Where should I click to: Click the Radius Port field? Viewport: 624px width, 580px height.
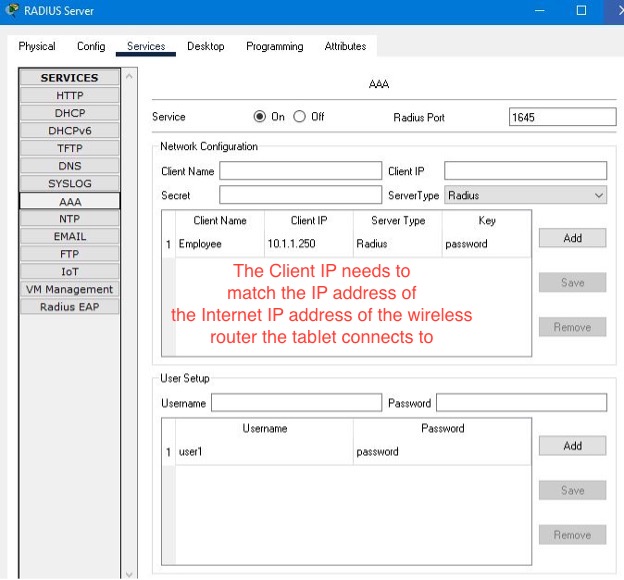[562, 117]
